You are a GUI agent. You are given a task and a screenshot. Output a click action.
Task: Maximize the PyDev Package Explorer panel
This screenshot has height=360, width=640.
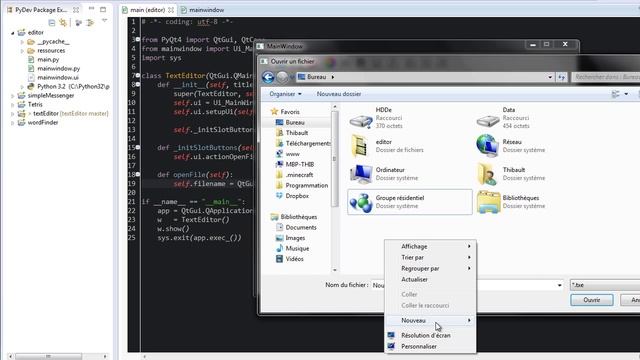tap(103, 9)
